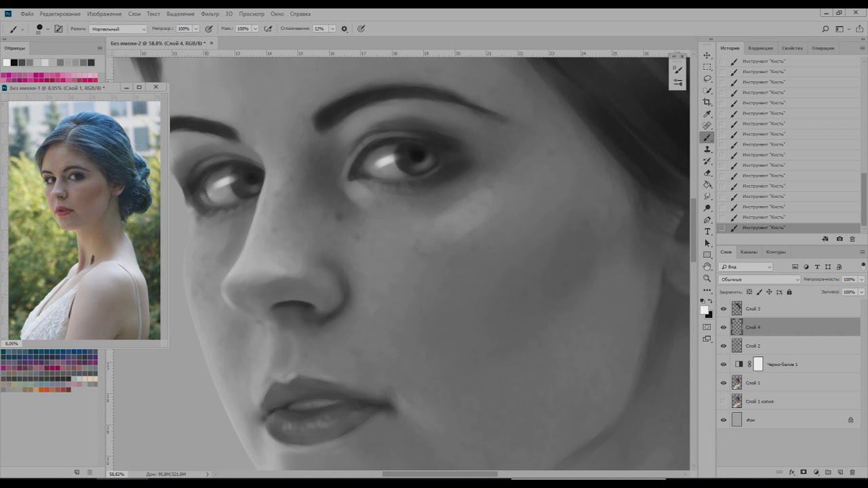Create a new layer group
The width and height of the screenshot is (868, 488).
tap(828, 472)
